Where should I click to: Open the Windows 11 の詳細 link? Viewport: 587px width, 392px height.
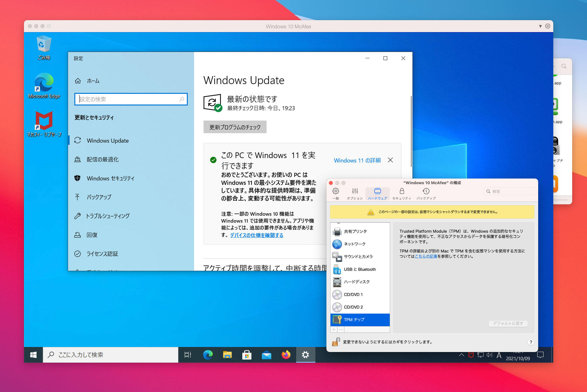[357, 161]
